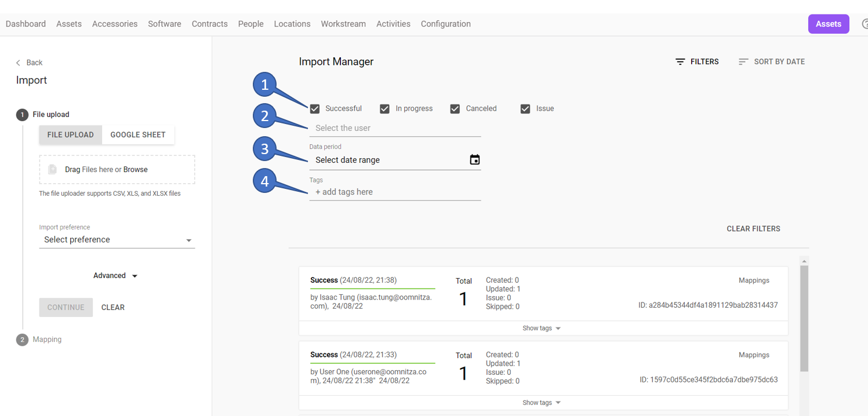Disable the Canceled filter checkbox
The height and width of the screenshot is (416, 868).
click(x=455, y=109)
